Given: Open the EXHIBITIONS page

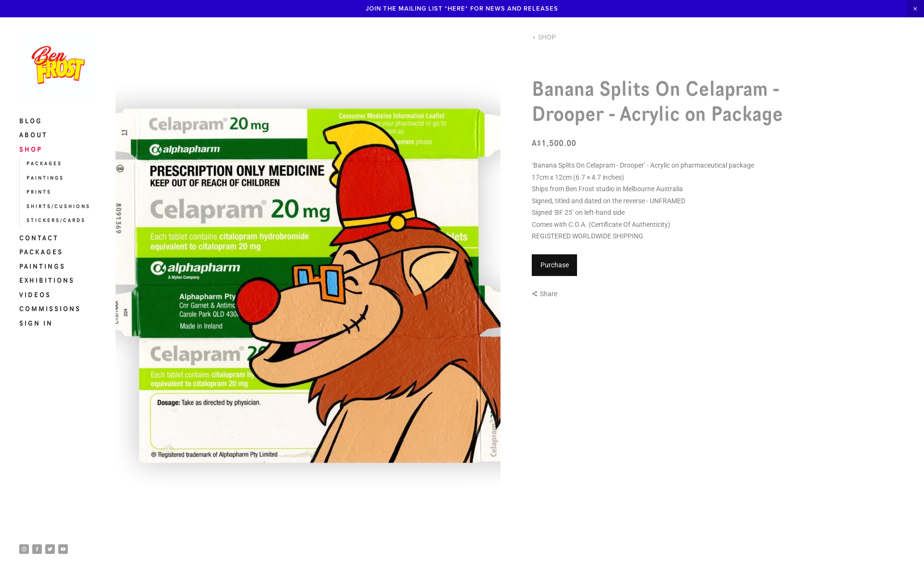Looking at the screenshot, I should (x=47, y=280).
